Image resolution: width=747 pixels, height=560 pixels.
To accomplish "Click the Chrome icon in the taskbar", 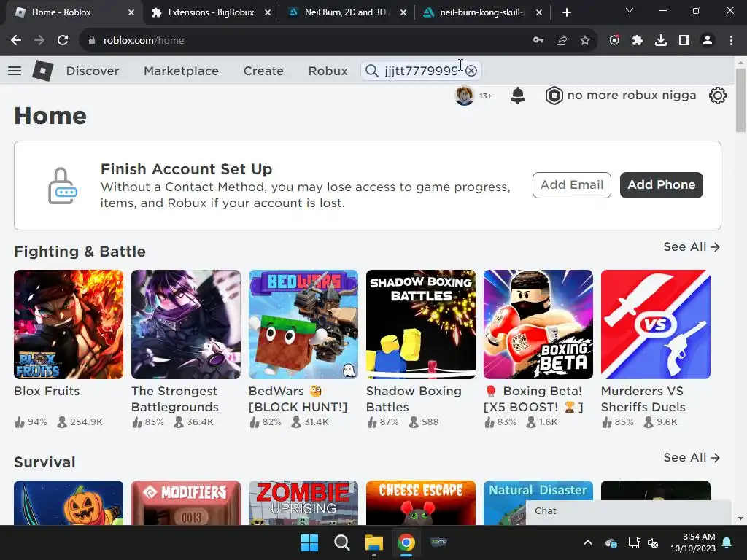I will tap(406, 542).
